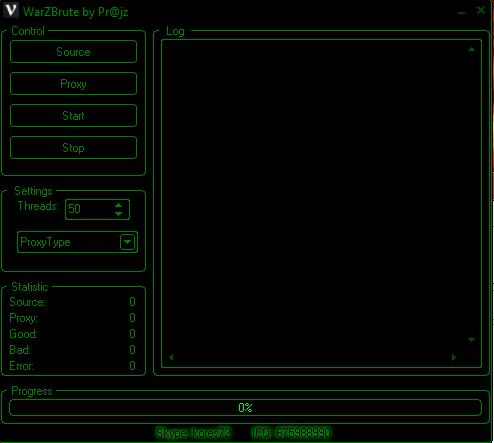The width and height of the screenshot is (494, 443).
Task: Click the window title WarZBrute by Pr@jz
Action: (76, 12)
